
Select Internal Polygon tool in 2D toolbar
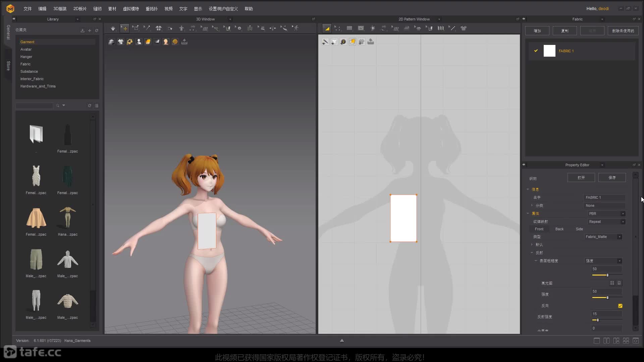[x=361, y=28]
